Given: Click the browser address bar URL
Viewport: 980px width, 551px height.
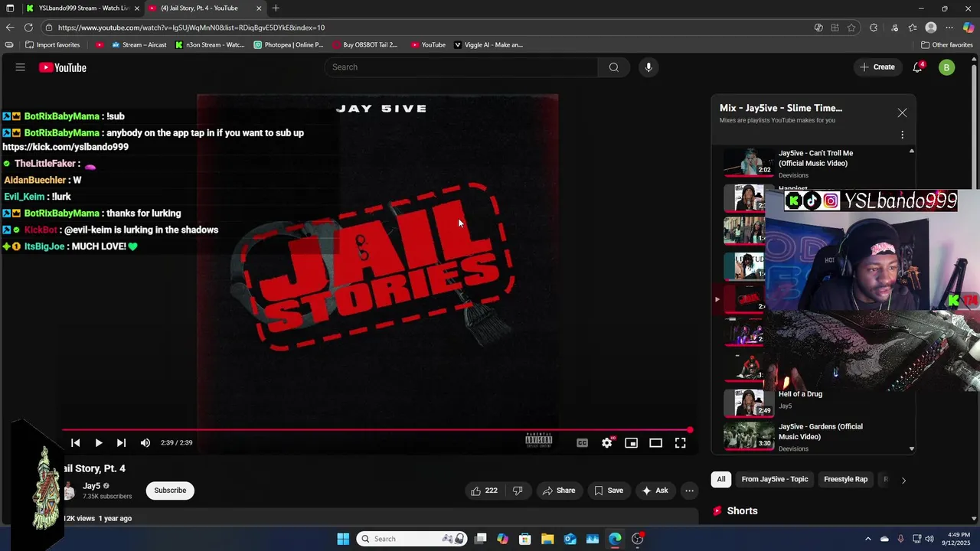Looking at the screenshot, I should coord(191,28).
